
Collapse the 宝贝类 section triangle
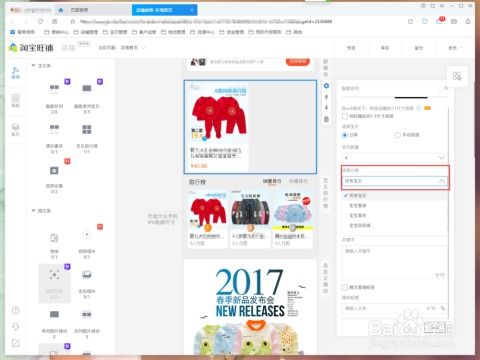(x=33, y=66)
